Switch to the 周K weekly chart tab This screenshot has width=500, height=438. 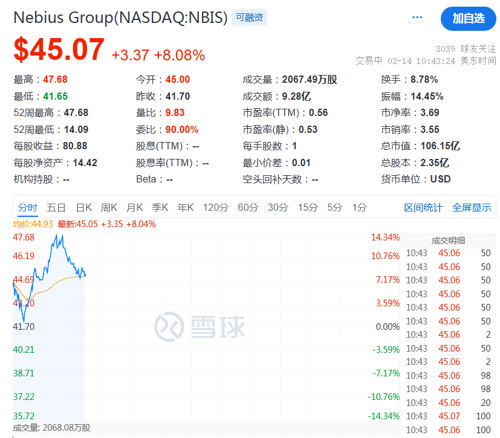click(109, 208)
